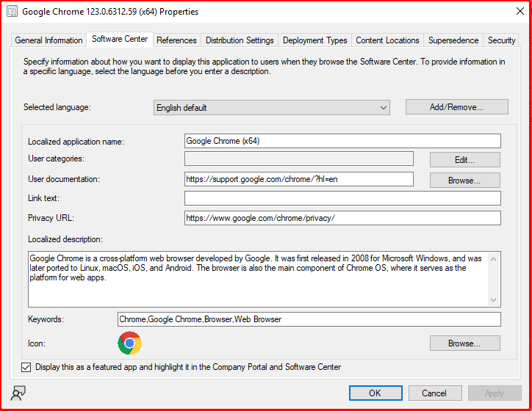Open the Selected language dropdown

point(271,107)
